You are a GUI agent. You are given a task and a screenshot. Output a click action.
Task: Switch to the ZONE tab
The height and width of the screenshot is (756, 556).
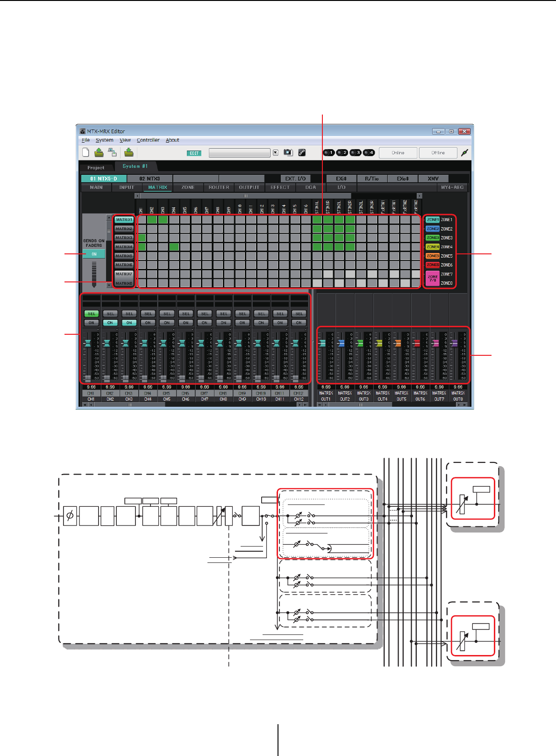(188, 187)
